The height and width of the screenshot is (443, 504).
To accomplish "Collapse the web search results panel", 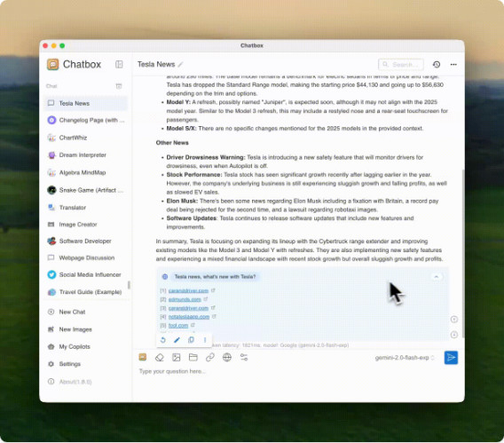I will coord(437,277).
